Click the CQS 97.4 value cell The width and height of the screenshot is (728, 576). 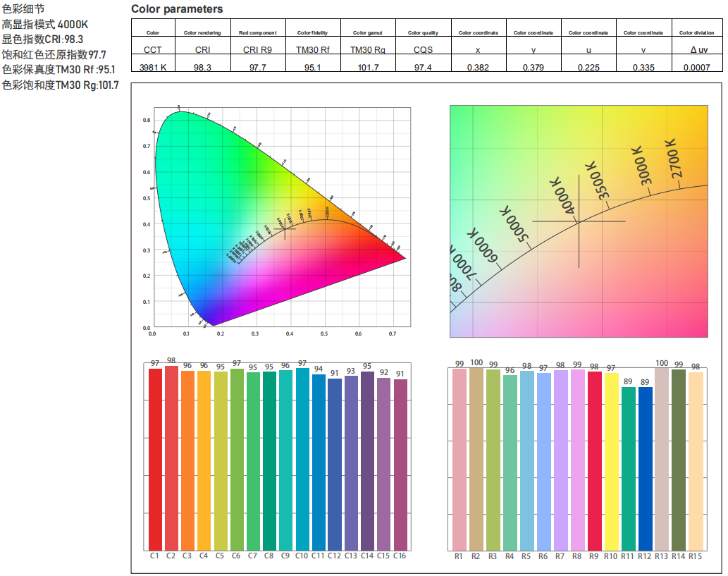[x=424, y=63]
